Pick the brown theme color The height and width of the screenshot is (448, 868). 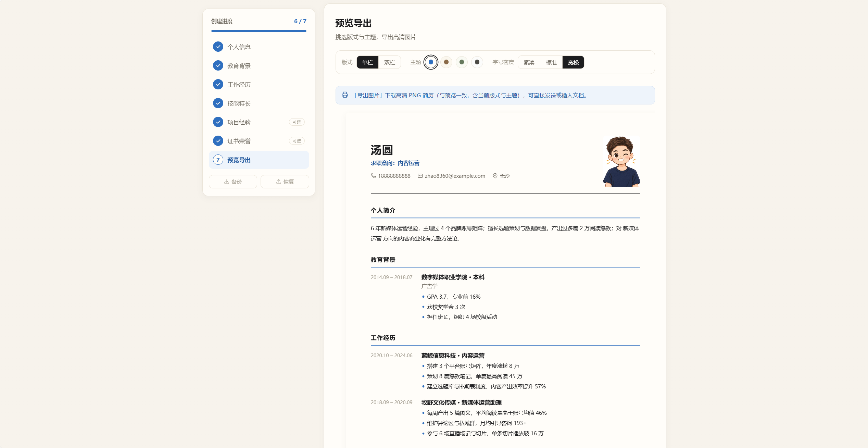click(446, 62)
